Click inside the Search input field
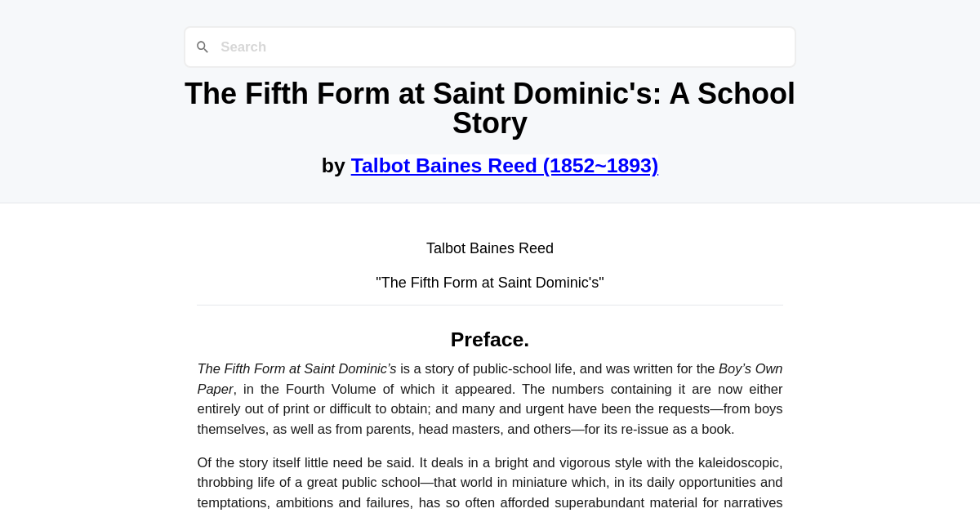Screen dimensions: 980x513 [490, 47]
